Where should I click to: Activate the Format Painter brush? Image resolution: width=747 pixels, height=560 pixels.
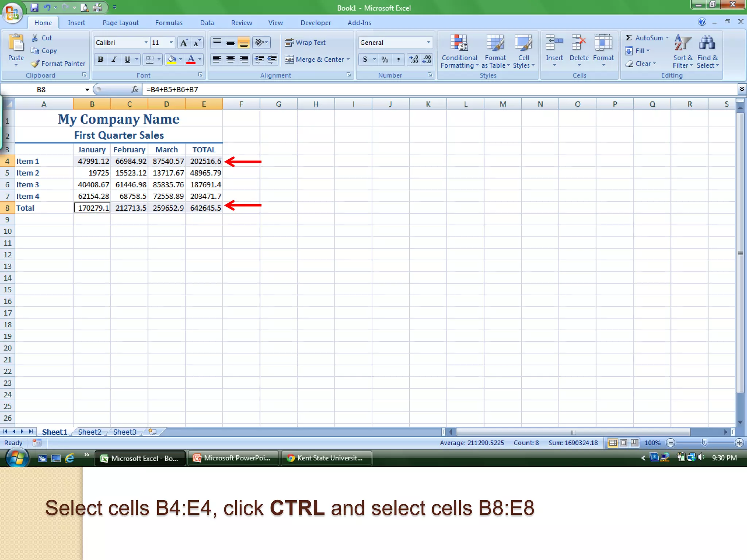point(35,63)
